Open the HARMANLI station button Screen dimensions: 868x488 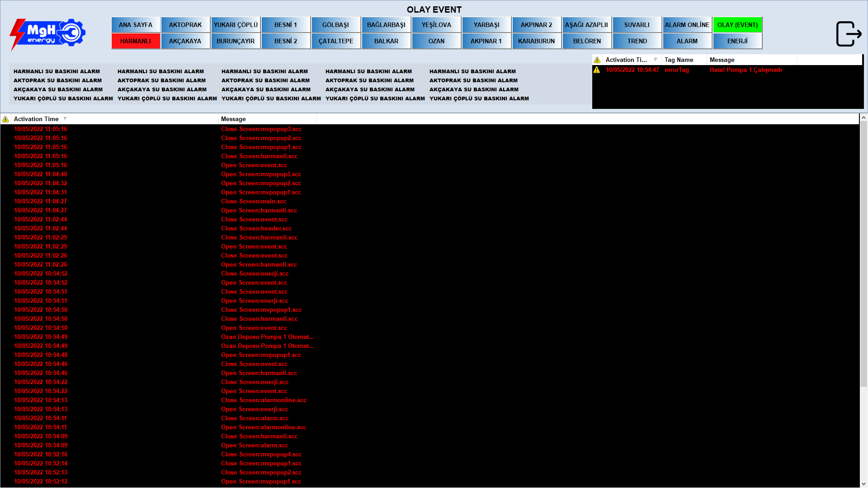pos(136,41)
